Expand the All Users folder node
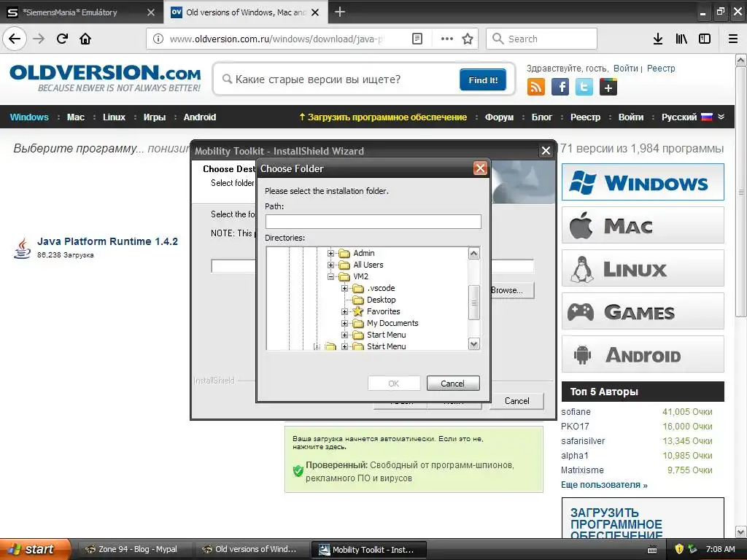This screenshot has height=560, width=747. (330, 265)
